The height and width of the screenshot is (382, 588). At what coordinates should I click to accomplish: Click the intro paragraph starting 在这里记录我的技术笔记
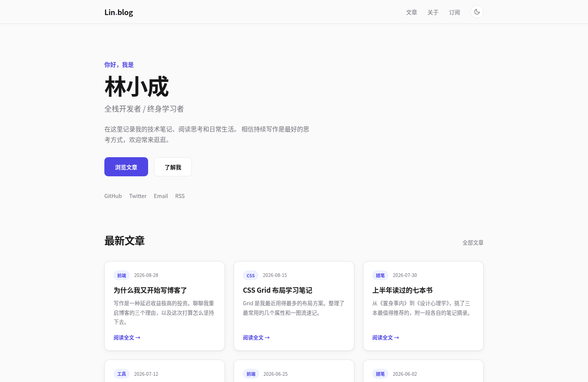207,134
